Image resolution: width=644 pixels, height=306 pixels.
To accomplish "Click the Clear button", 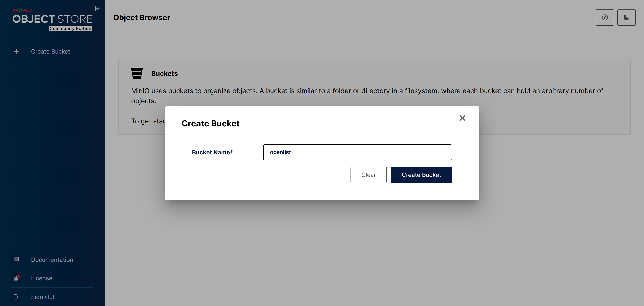I will click(x=368, y=175).
